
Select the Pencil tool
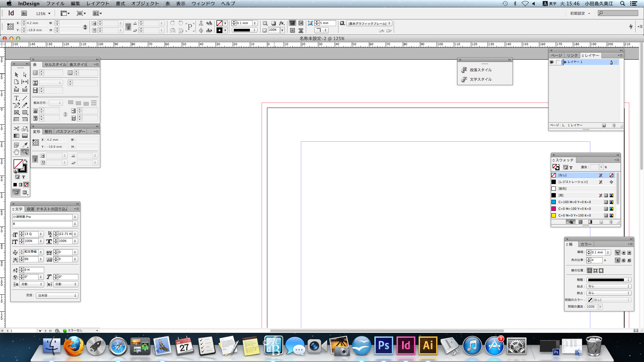[x=25, y=105]
